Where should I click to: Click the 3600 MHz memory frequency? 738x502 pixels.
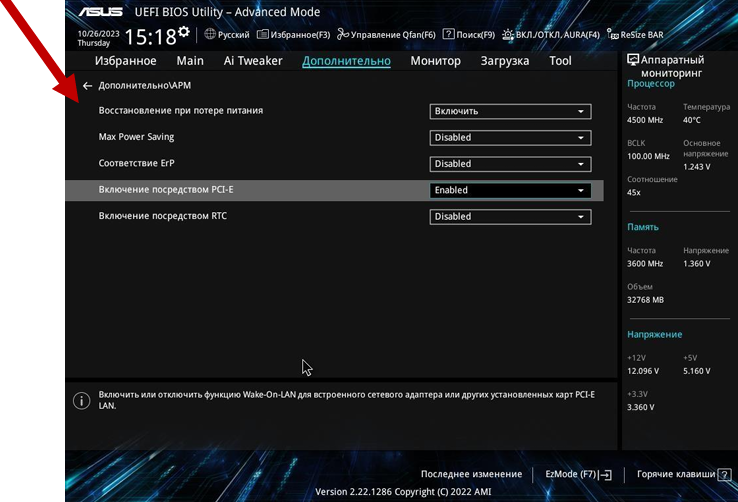click(645, 264)
